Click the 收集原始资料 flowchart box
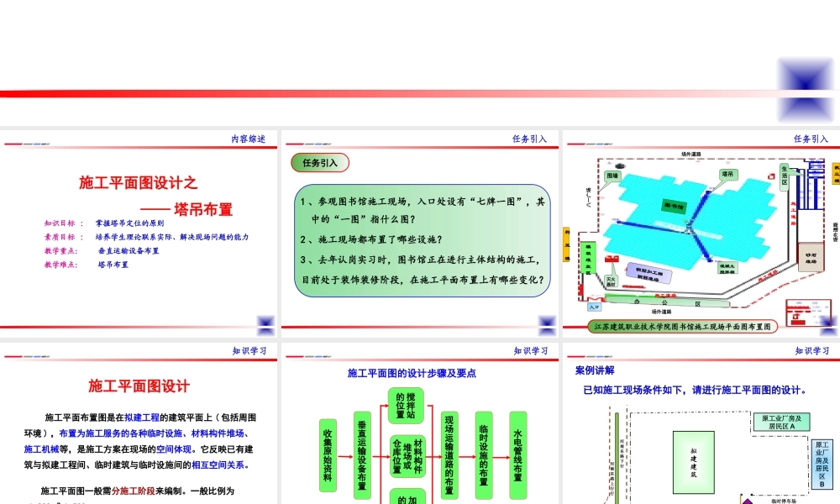The image size is (840, 504). pos(328,455)
